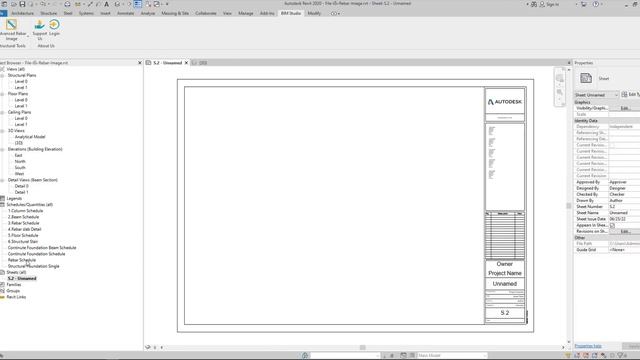Click the Approved By value Approver
The height and width of the screenshot is (360, 640).
[x=624, y=182]
